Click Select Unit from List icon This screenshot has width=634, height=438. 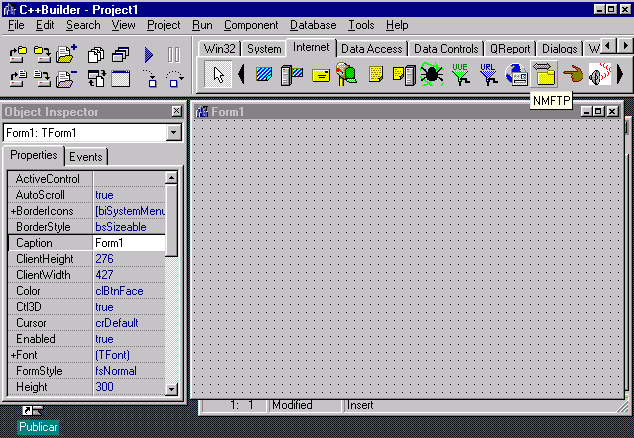96,55
